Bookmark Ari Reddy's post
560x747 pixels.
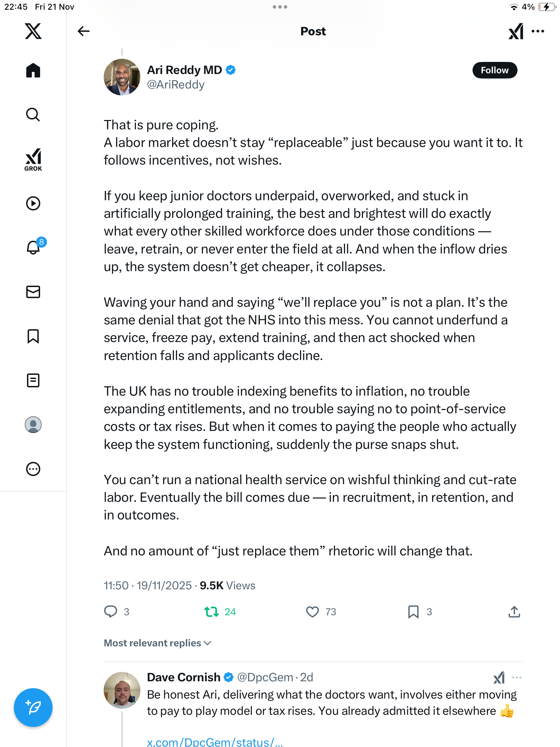point(413,612)
